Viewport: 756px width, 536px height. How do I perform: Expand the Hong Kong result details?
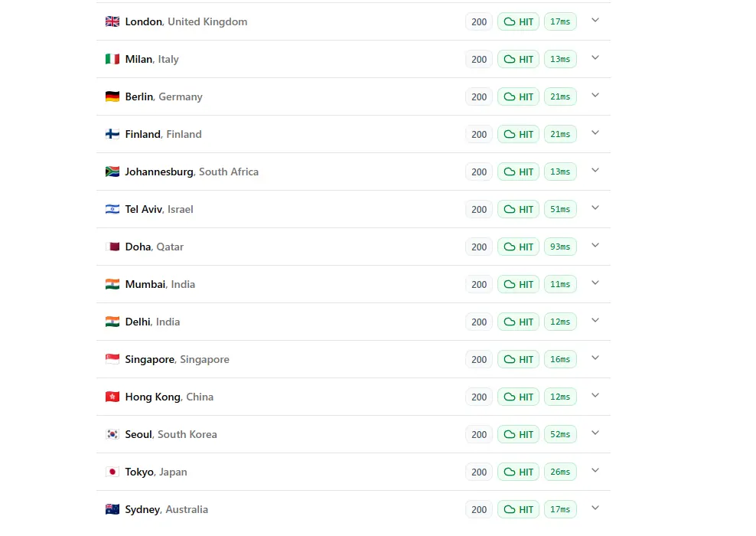tap(595, 396)
